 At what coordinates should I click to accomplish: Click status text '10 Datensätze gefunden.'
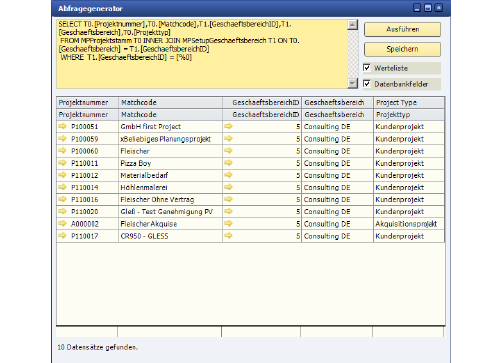(x=97, y=347)
